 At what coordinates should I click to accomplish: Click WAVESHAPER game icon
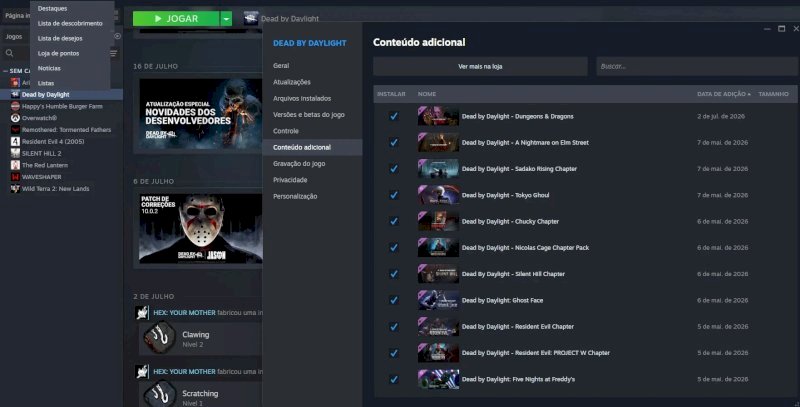point(15,176)
